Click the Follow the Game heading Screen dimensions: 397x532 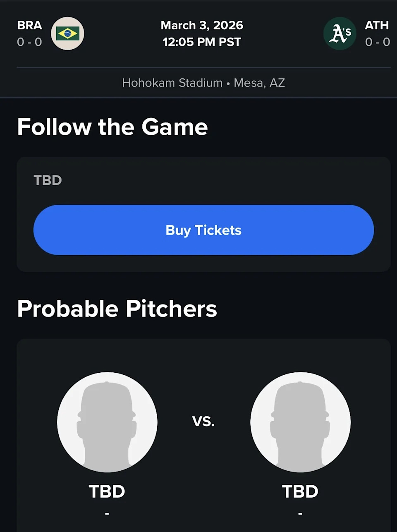[112, 127]
